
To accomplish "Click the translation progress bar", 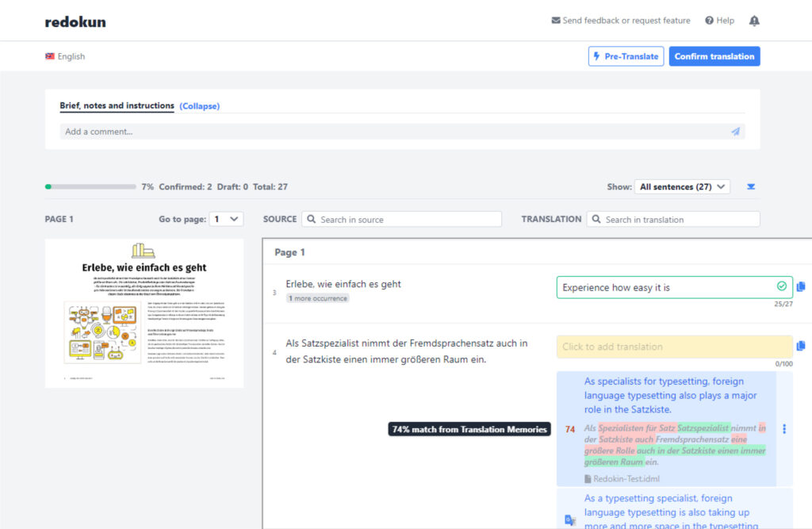I will tap(90, 187).
